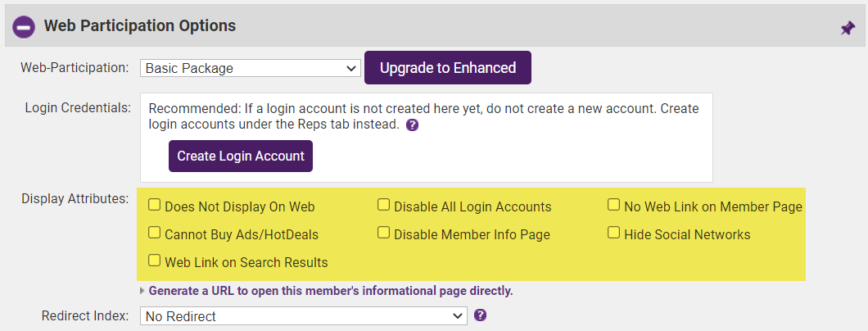Open the Redirect Index dropdown

(x=303, y=315)
